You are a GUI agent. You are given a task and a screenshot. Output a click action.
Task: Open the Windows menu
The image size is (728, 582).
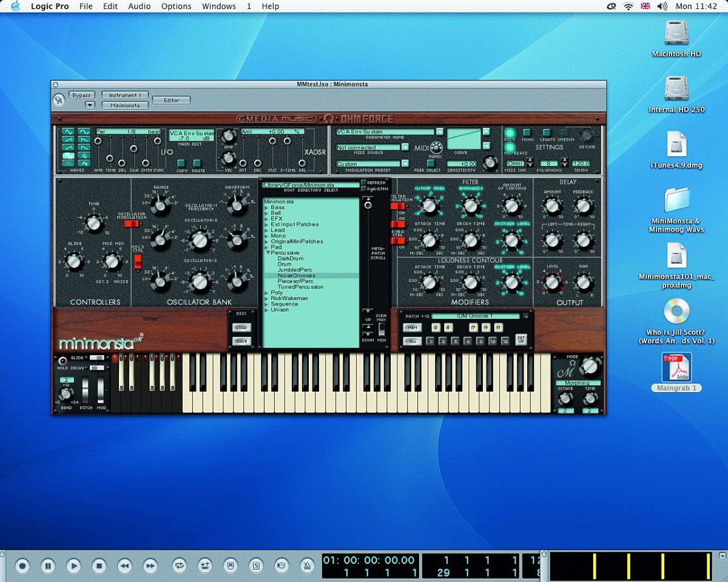(218, 6)
